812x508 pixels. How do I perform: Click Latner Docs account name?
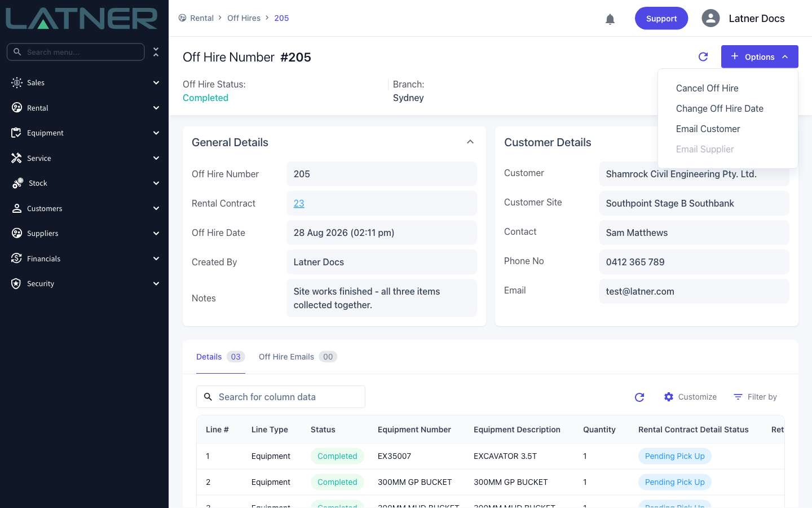757,18
